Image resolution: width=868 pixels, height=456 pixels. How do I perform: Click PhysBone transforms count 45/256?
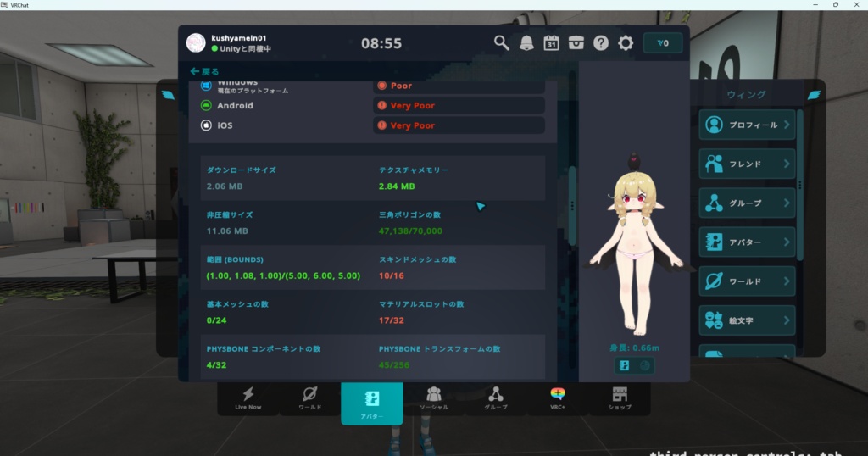point(393,365)
